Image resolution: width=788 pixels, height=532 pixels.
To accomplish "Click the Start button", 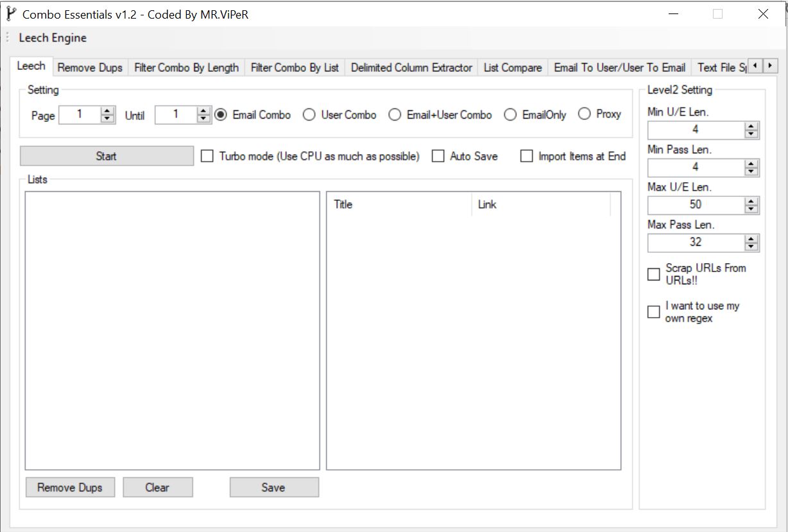I will point(107,156).
